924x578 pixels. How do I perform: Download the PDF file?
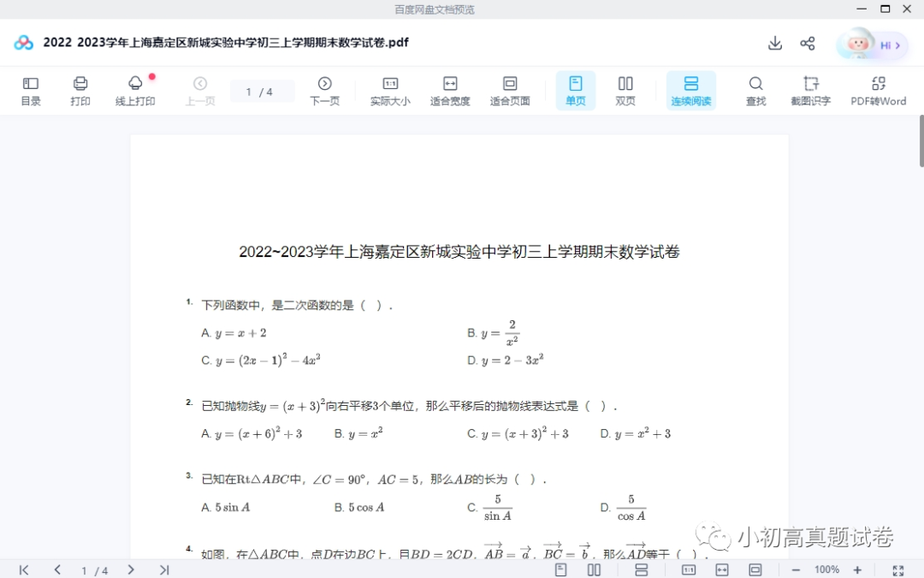click(775, 43)
